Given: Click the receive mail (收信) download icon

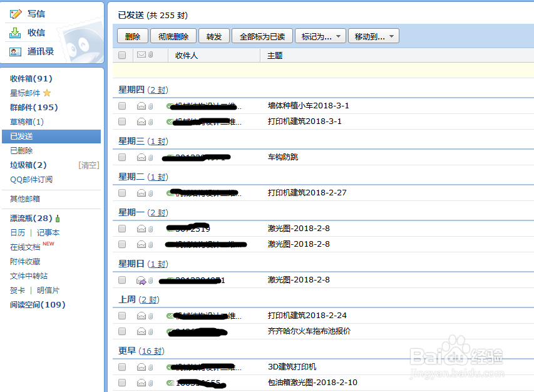Looking at the screenshot, I should pos(15,33).
